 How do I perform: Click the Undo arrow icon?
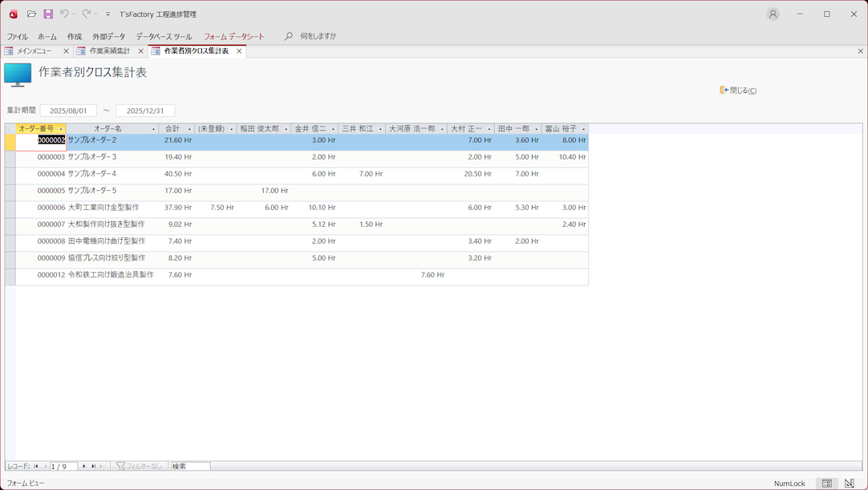(x=64, y=14)
